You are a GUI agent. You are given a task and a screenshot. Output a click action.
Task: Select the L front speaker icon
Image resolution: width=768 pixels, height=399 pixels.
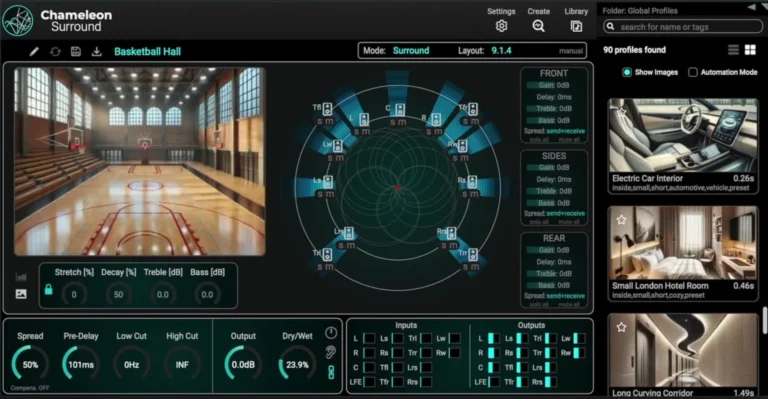[x=363, y=119]
